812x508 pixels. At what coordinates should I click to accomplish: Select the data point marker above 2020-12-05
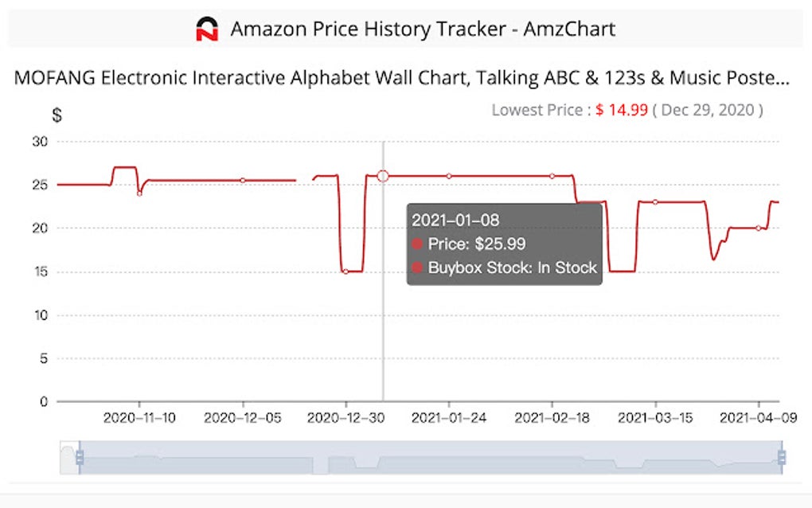click(243, 180)
